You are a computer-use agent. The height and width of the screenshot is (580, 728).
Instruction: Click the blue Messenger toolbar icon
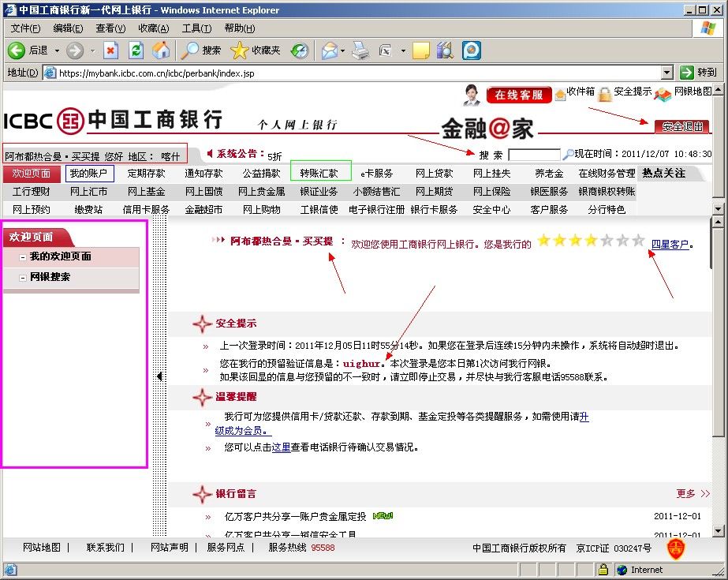coord(471,51)
